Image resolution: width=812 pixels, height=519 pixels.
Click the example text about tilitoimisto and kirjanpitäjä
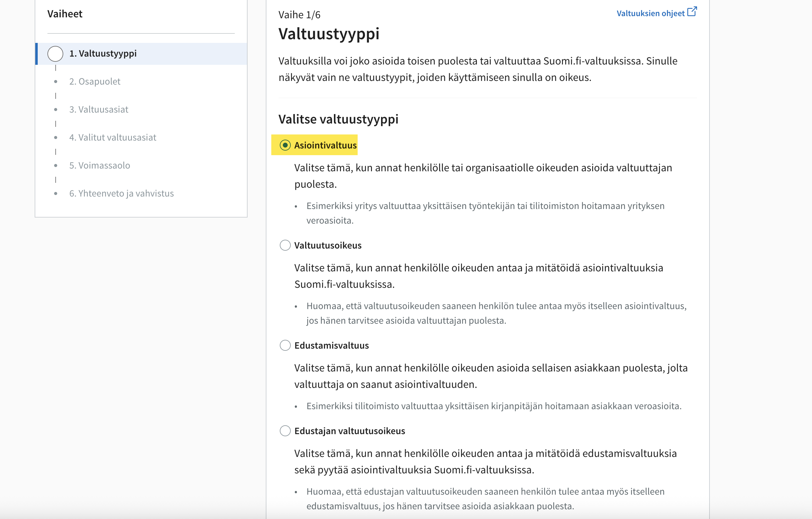[494, 406]
